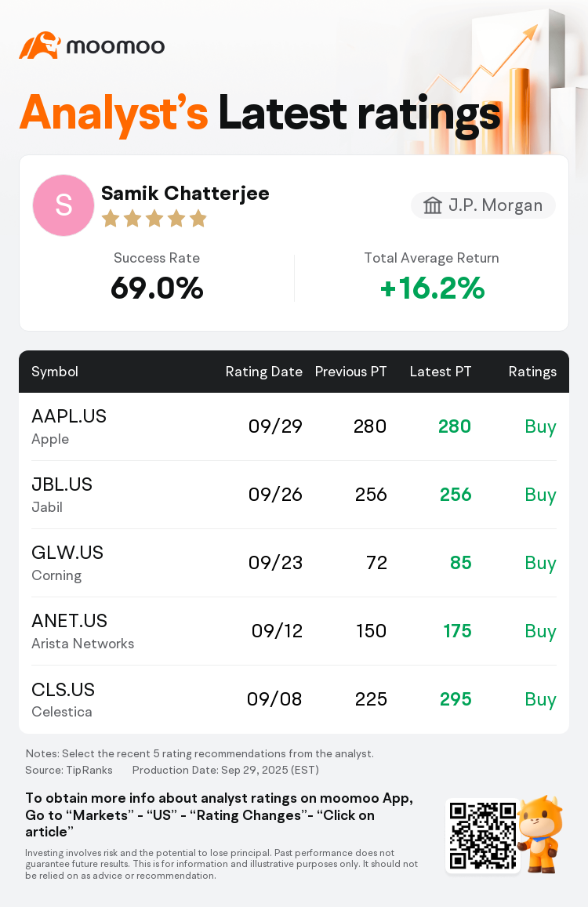This screenshot has height=907, width=588.
Task: Click the Buy rating for Apple
Action: [x=540, y=426]
